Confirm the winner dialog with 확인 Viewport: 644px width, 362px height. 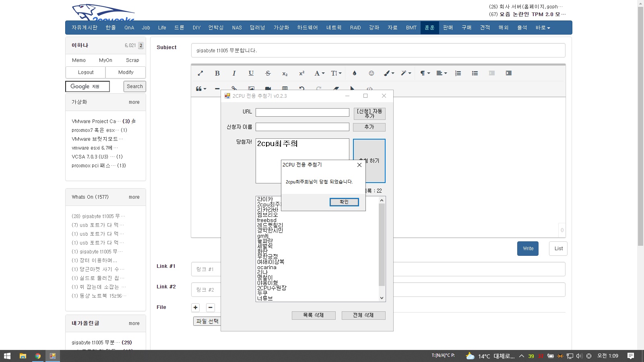344,202
